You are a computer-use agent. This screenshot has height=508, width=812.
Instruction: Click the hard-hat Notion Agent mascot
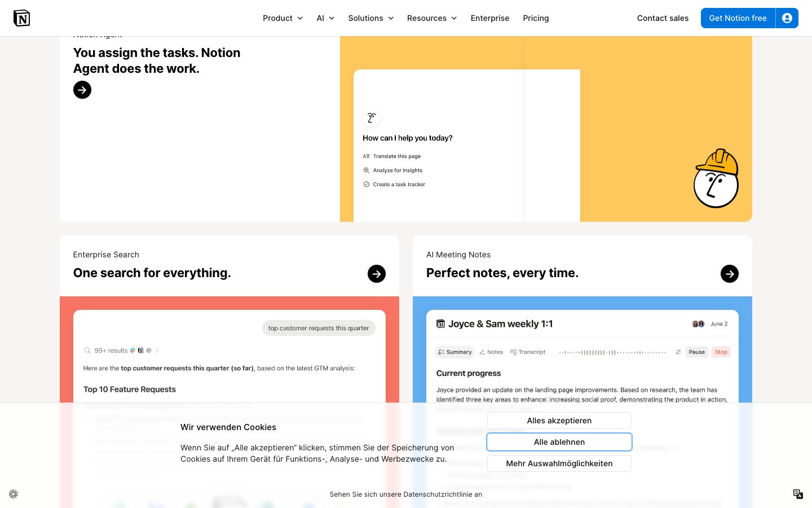click(x=716, y=179)
